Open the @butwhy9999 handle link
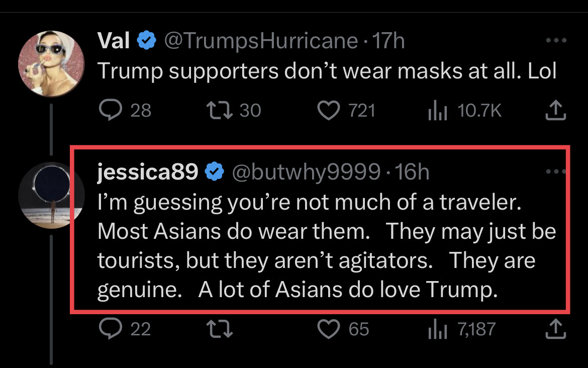588x368 pixels. click(306, 172)
